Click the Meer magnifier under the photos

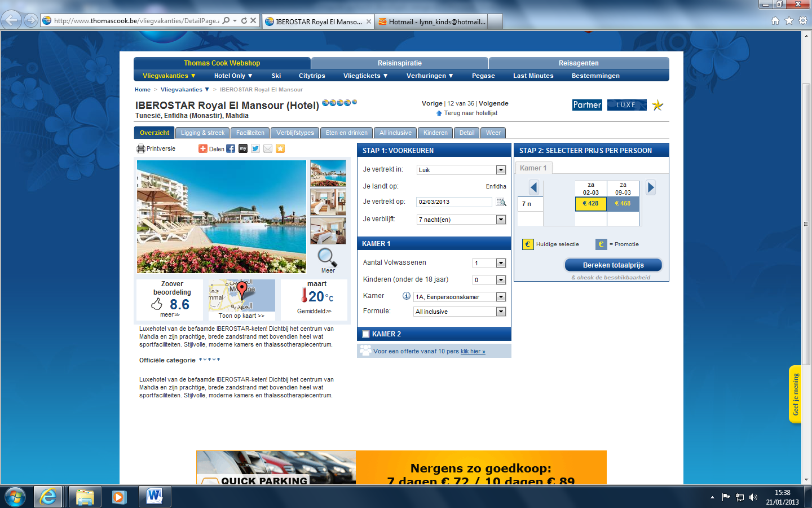click(328, 257)
